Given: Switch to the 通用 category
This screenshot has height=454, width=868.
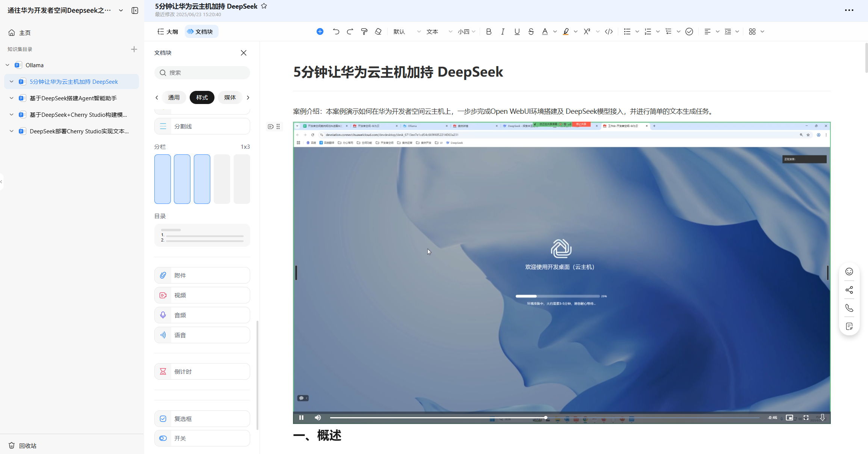Looking at the screenshot, I should tap(174, 98).
